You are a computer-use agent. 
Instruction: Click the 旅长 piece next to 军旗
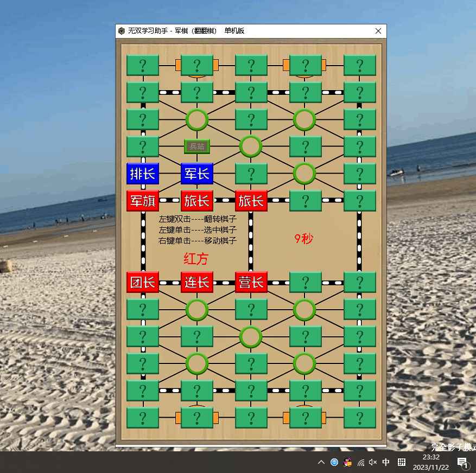tap(196, 201)
